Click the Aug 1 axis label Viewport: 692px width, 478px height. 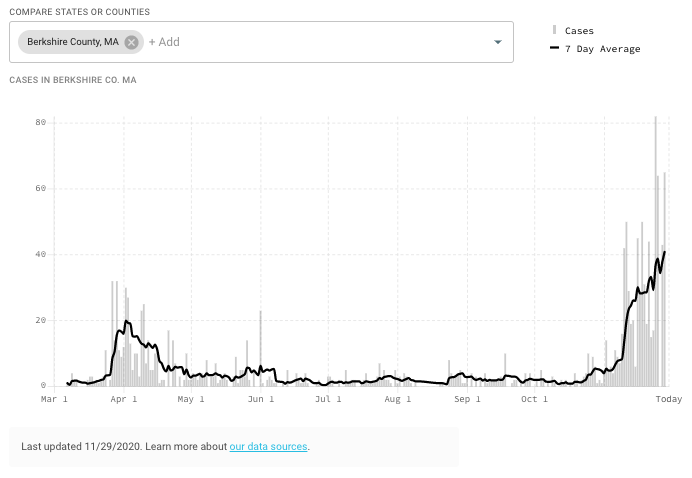pos(398,399)
